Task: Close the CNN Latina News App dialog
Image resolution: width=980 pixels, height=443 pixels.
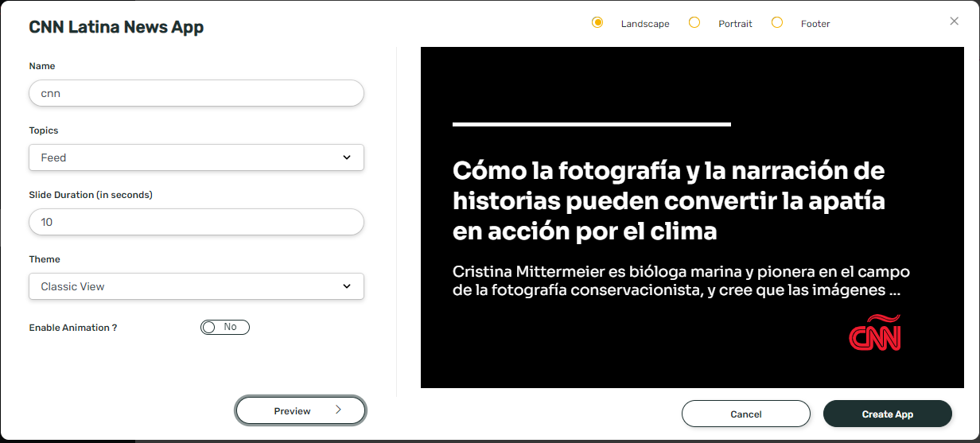Action: click(955, 21)
